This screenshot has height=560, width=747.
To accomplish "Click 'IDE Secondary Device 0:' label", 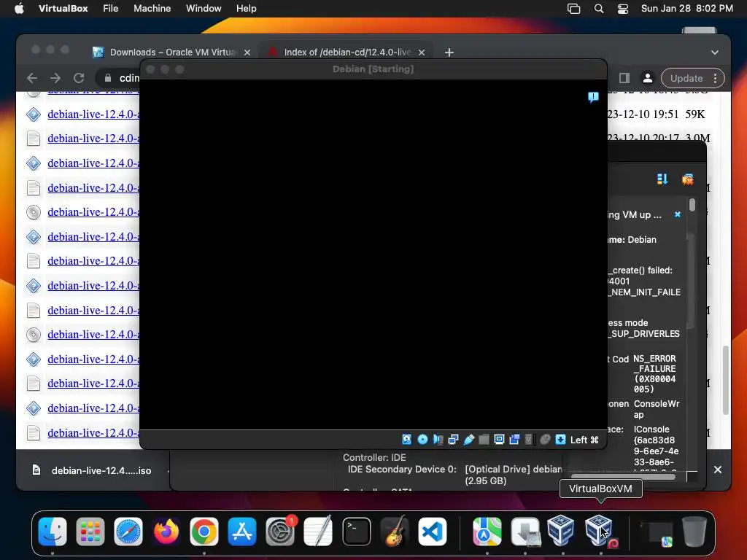I will pyautogui.click(x=402, y=469).
